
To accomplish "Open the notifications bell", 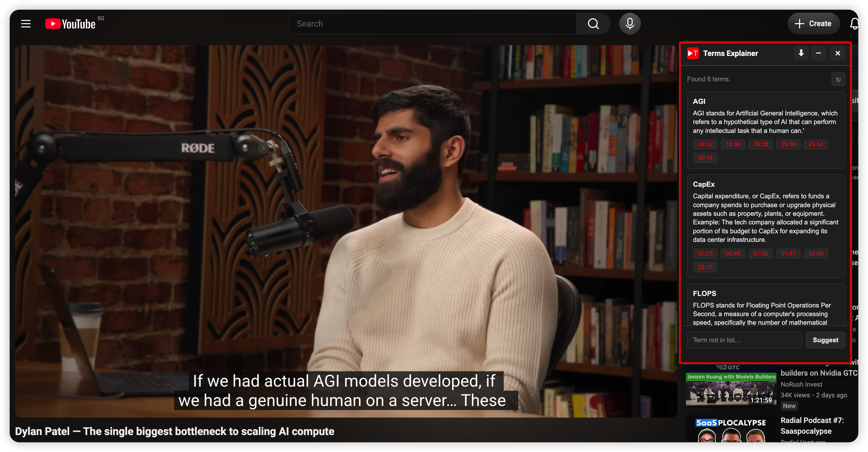I will pos(854,24).
